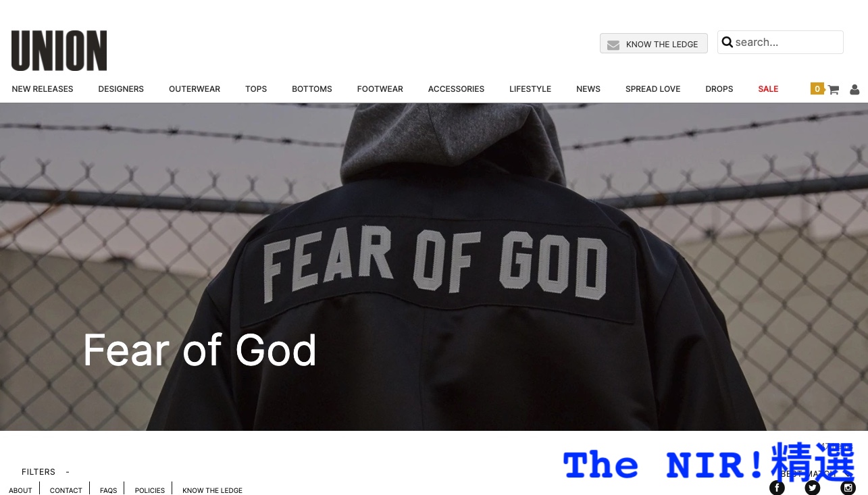Image resolution: width=868 pixels, height=495 pixels.
Task: Click the envelope icon on Know The Ledge
Action: point(613,45)
